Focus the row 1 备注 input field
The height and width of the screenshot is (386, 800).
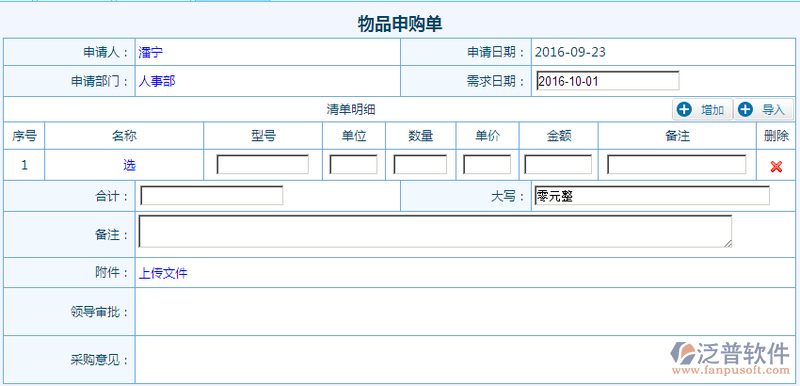click(677, 165)
